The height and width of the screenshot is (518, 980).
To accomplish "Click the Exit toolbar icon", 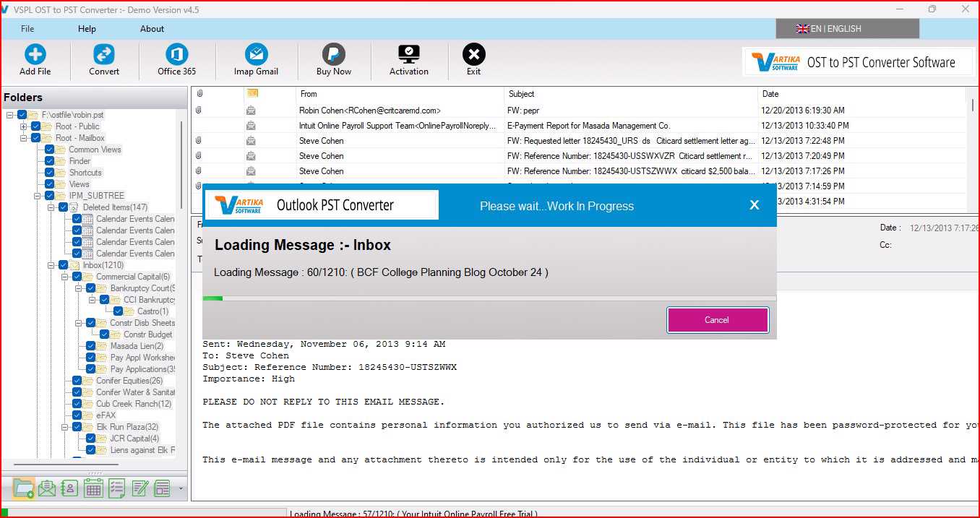I will [x=473, y=54].
